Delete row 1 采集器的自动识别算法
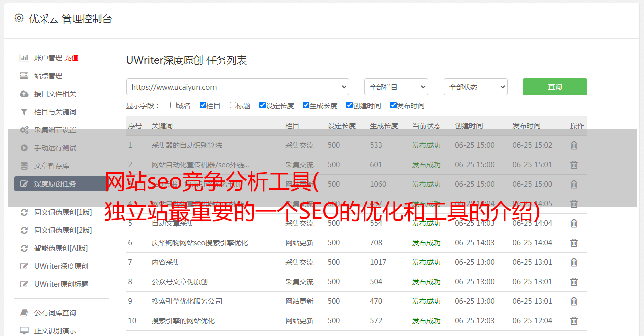Image resolution: width=644 pixels, height=336 pixels. (574, 145)
